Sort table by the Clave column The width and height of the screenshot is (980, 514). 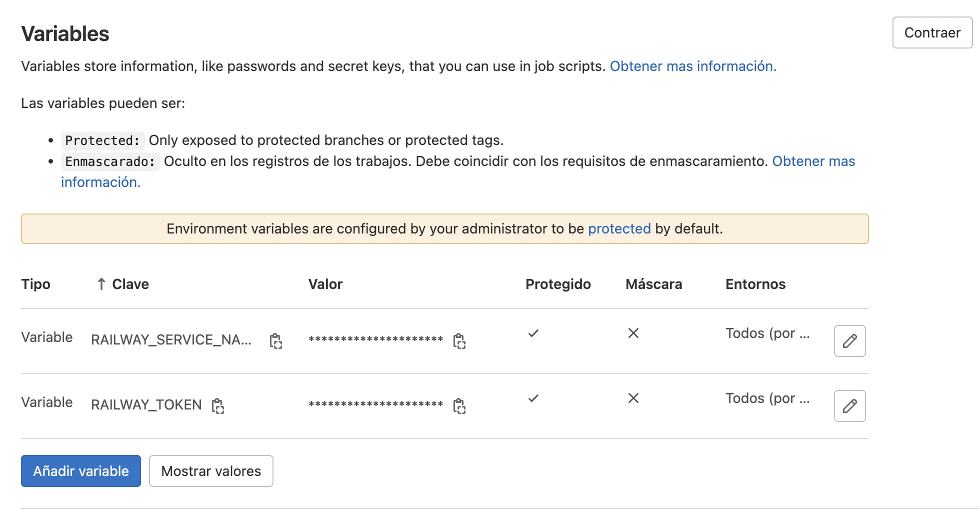click(x=130, y=284)
